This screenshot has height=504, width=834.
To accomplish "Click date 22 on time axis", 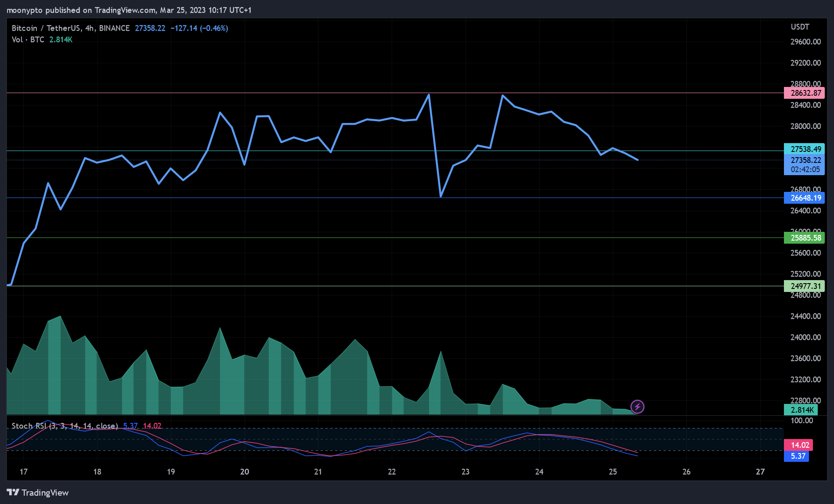I will [392, 472].
